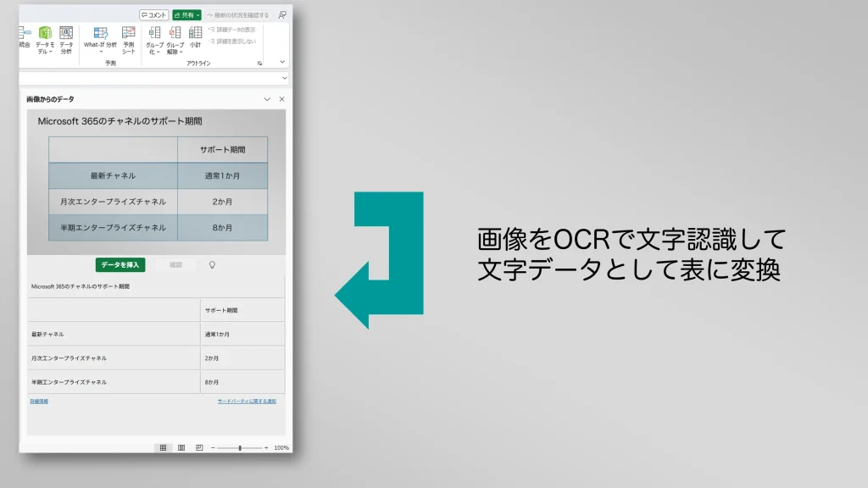The width and height of the screenshot is (868, 488).
Task: Open the Comments (コメント) pane
Action: pyautogui.click(x=153, y=14)
